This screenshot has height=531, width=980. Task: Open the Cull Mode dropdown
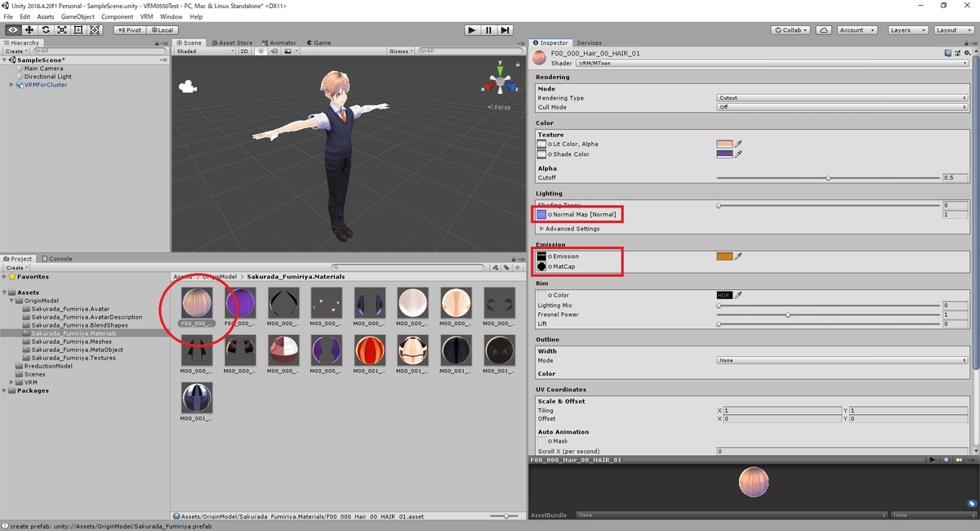point(843,107)
